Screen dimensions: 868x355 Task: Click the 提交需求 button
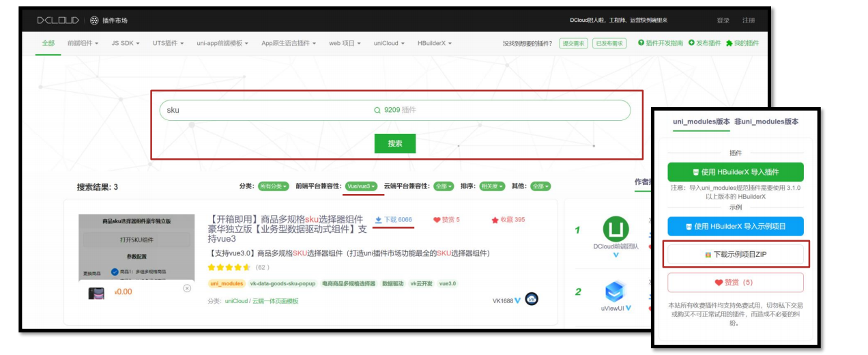point(573,43)
